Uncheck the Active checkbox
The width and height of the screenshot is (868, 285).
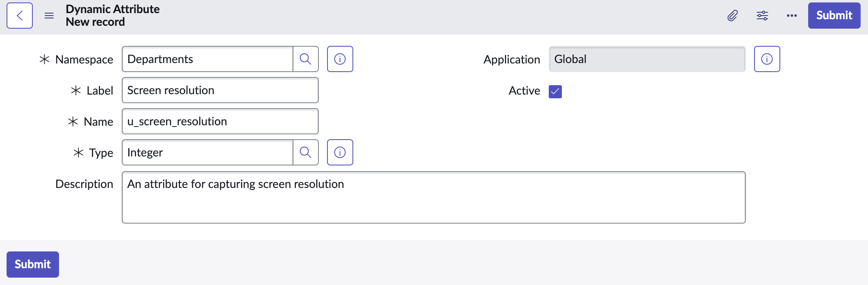pyautogui.click(x=555, y=91)
